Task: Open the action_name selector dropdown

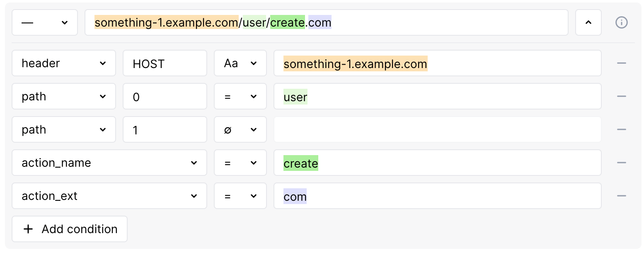Action: pyautogui.click(x=109, y=163)
